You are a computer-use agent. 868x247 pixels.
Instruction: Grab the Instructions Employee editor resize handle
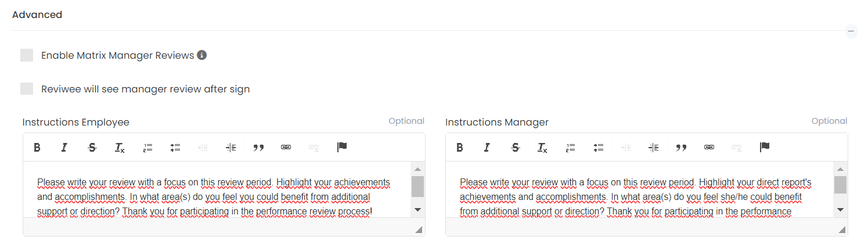click(419, 230)
